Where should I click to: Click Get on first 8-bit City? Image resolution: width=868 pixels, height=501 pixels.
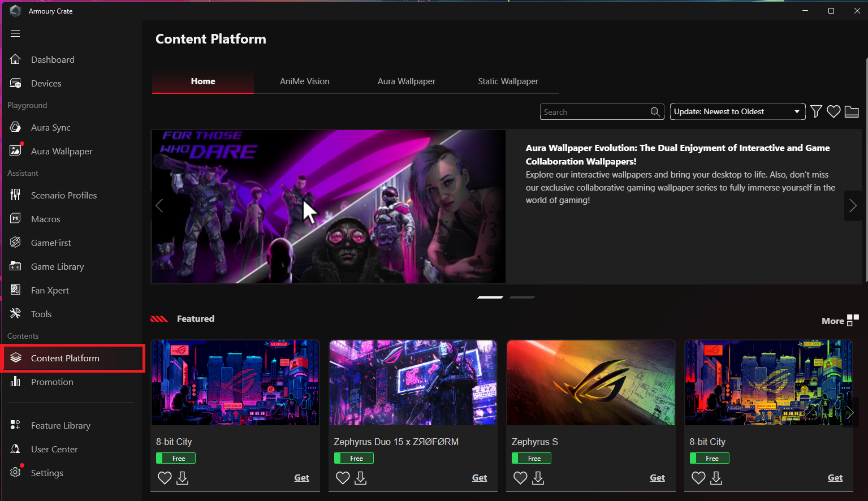pos(302,478)
